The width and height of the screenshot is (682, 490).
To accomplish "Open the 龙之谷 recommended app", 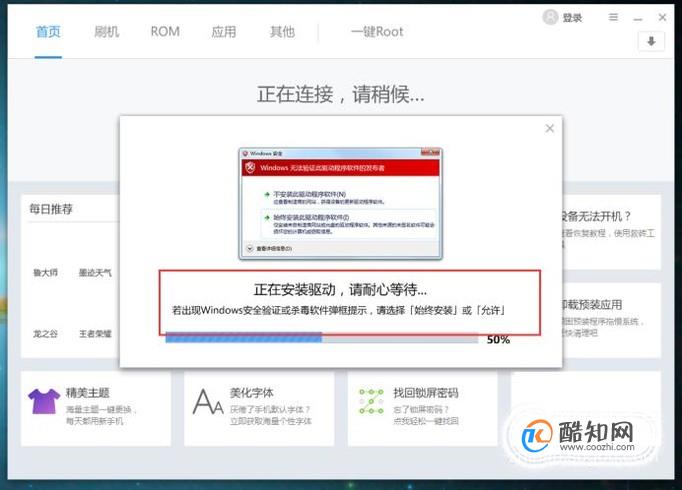I will coord(45,334).
